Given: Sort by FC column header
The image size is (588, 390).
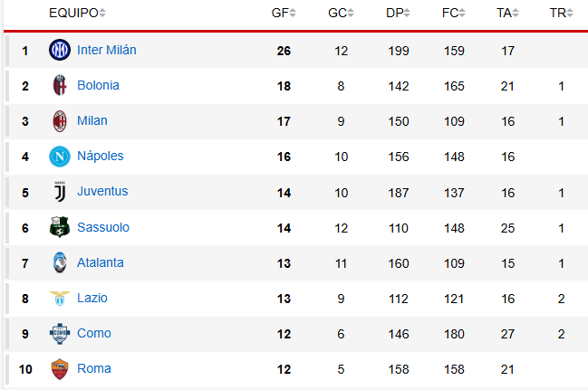Looking at the screenshot, I should tap(454, 13).
